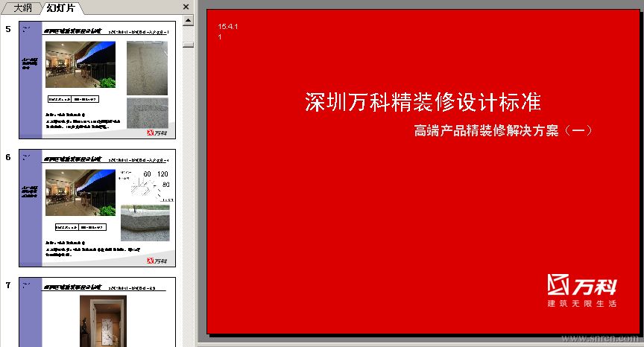This screenshot has width=644, height=347.
Task: Click the thumbnail pane scrollbar handle
Action: point(188,45)
